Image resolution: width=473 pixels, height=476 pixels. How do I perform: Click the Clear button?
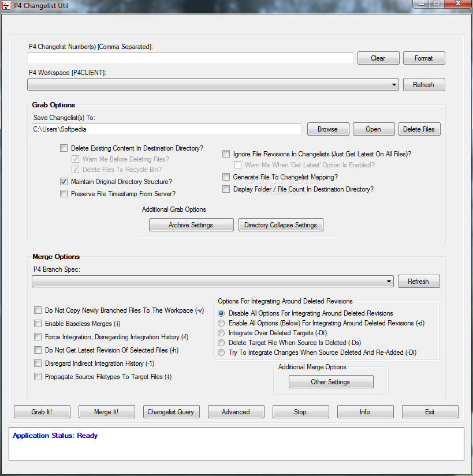coord(378,58)
